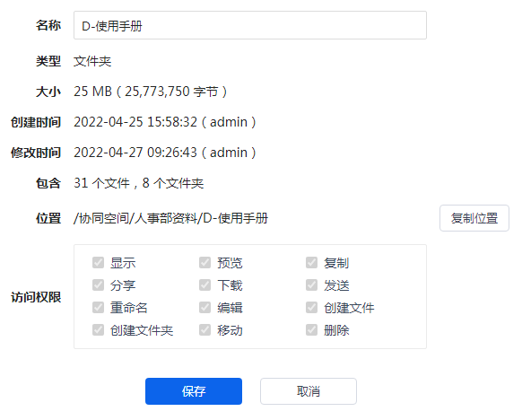The image size is (522, 420).
Task: Click the blue 保存 button
Action: 194,391
